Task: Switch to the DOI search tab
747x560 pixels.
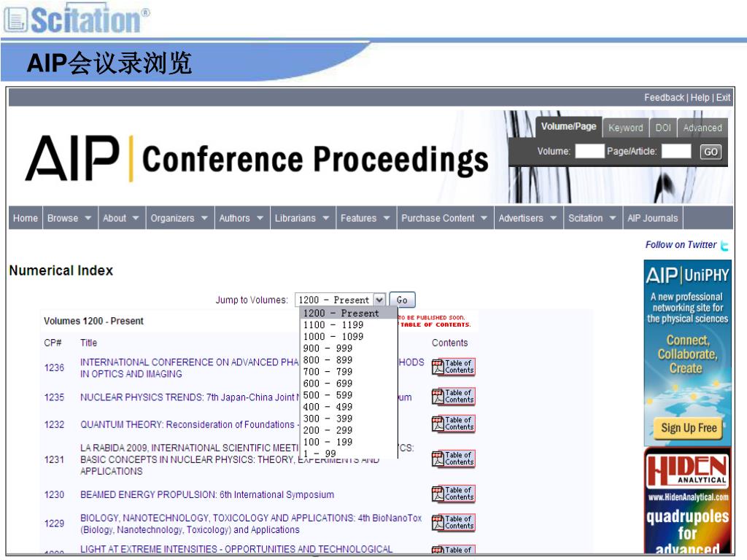Action: tap(662, 128)
